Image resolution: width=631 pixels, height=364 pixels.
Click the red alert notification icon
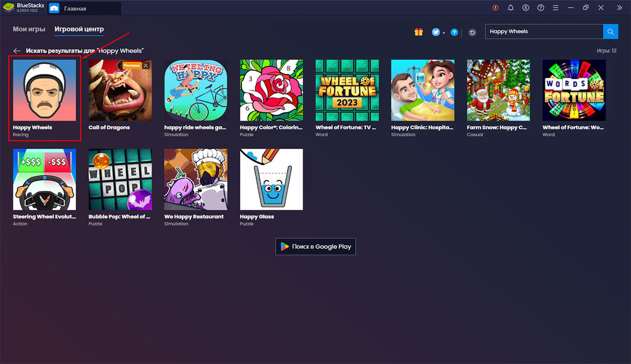pyautogui.click(x=495, y=7)
